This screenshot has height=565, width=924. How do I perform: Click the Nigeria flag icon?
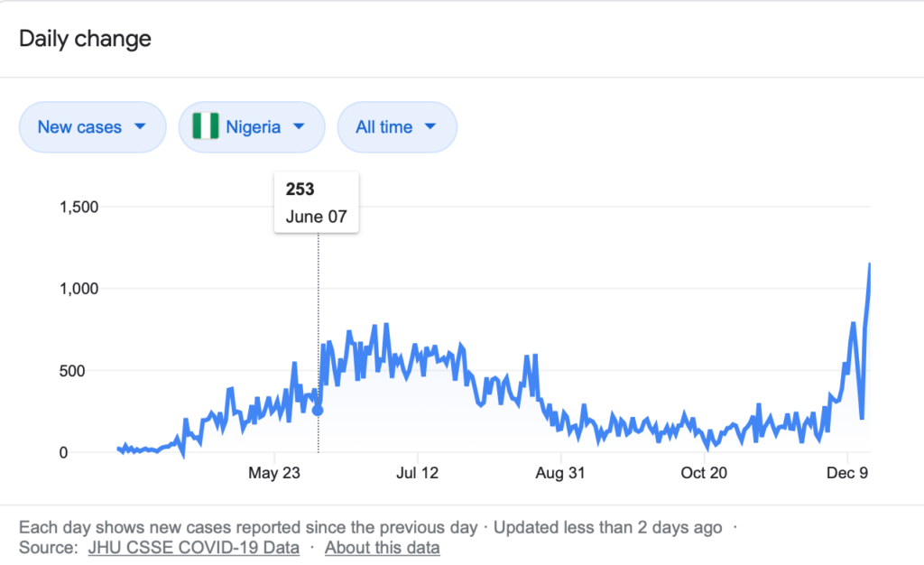point(205,127)
